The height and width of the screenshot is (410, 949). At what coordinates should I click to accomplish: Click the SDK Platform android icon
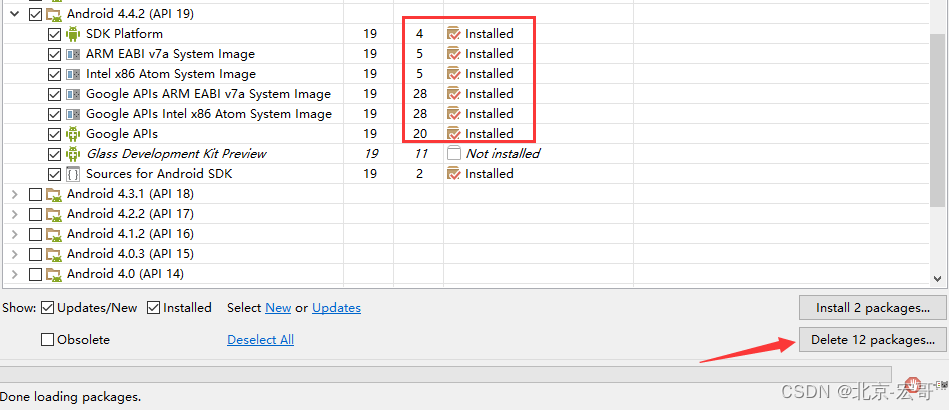(x=73, y=34)
